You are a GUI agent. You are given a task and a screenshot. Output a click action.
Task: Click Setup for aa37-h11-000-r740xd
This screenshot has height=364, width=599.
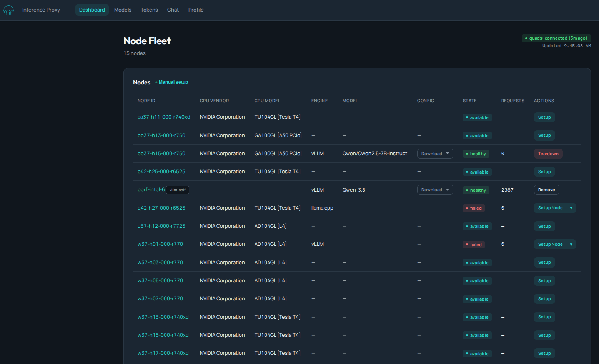pos(544,117)
